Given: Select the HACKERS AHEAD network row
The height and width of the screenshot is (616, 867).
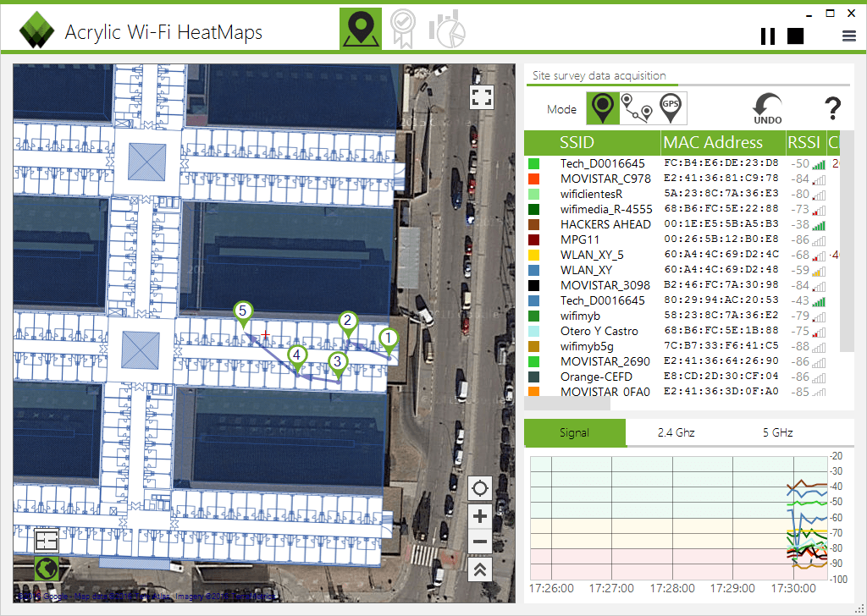Looking at the screenshot, I should pyautogui.click(x=682, y=224).
